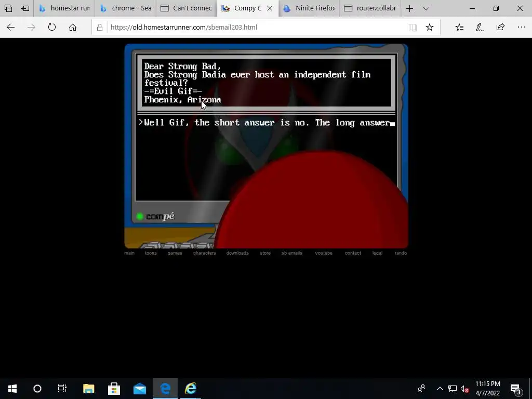Screen dimensions: 532x399
Task: Switch to the chrome - Sea tab
Action: pos(126,8)
